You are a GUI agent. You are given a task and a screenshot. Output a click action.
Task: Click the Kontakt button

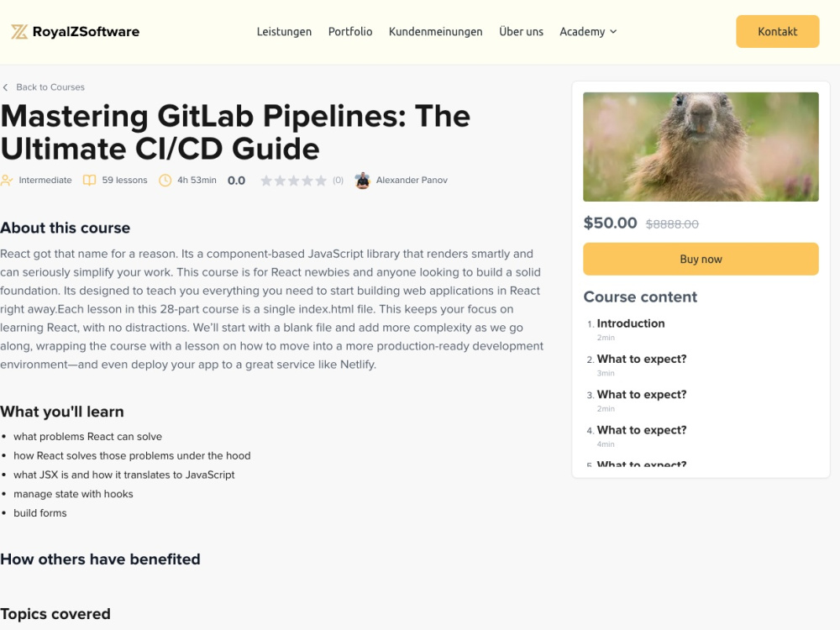click(x=777, y=32)
